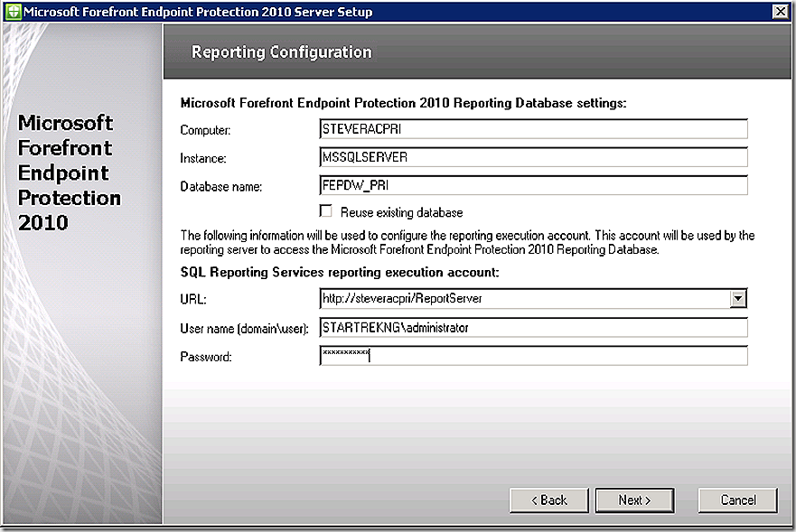This screenshot has width=796, height=532.
Task: Enable Reuse existing database checkbox
Action: tap(326, 210)
